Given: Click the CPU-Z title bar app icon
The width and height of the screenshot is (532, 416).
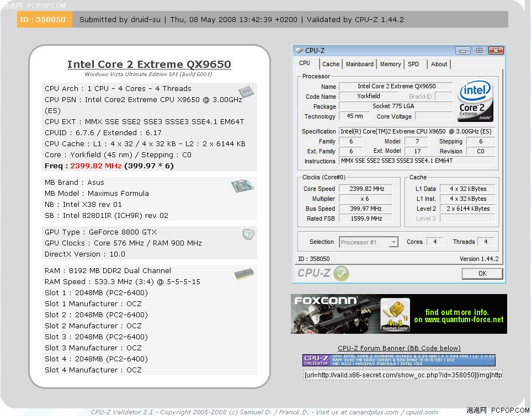Looking at the screenshot, I should (299, 50).
